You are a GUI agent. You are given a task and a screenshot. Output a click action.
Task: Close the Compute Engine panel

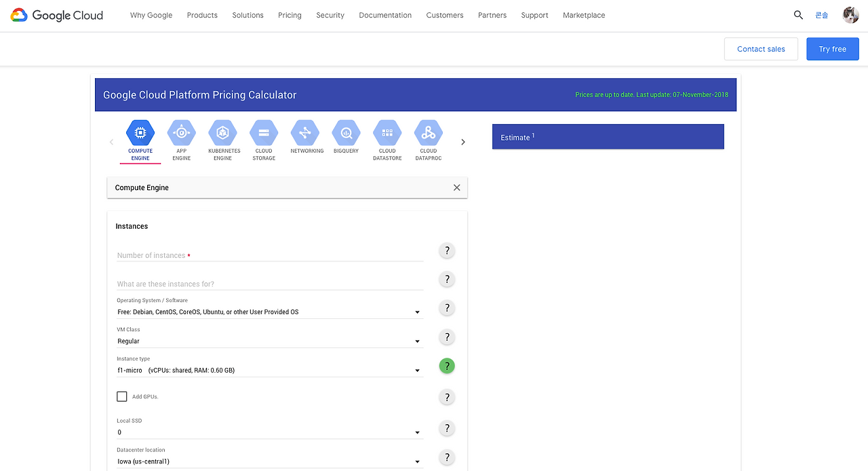(456, 187)
